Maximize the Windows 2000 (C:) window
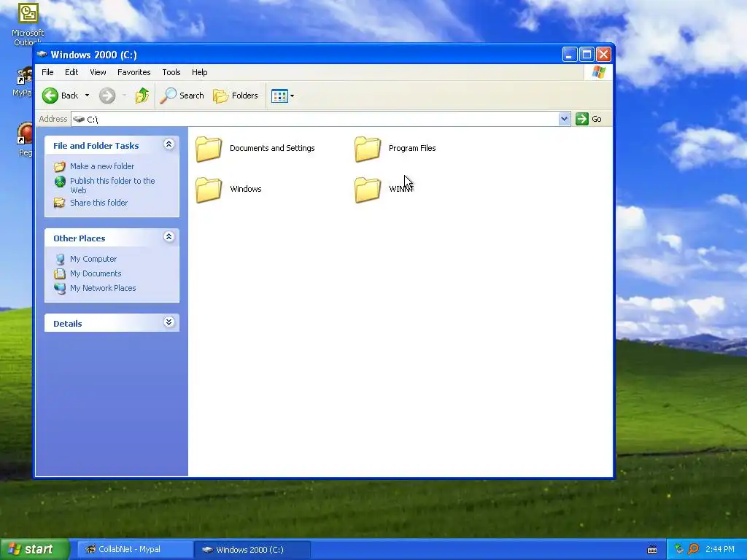The height and width of the screenshot is (560, 747). click(x=587, y=55)
